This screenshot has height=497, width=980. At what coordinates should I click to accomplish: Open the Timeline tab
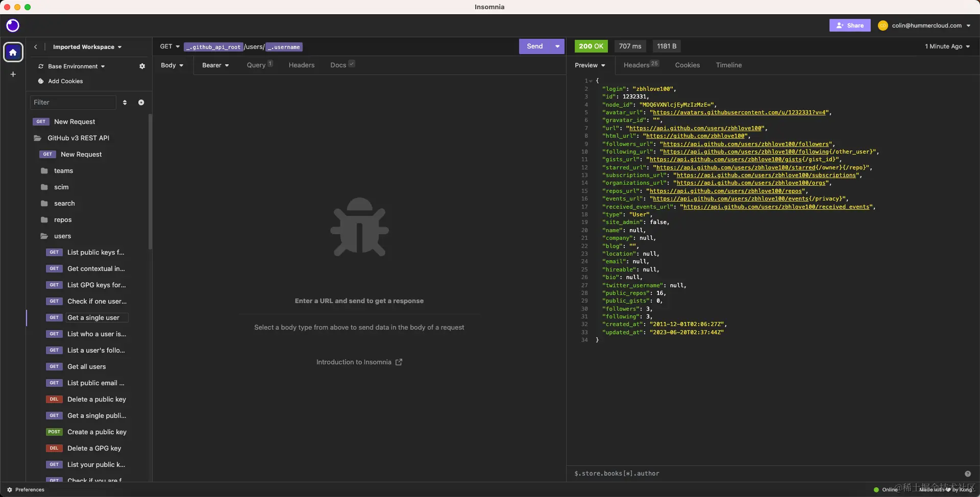click(x=729, y=65)
